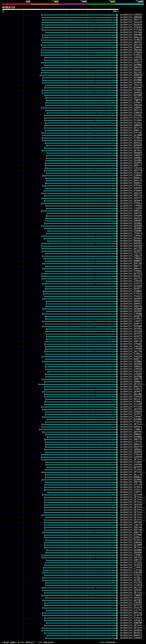Click hit label UniRef100_Q39808

[x=131, y=411]
